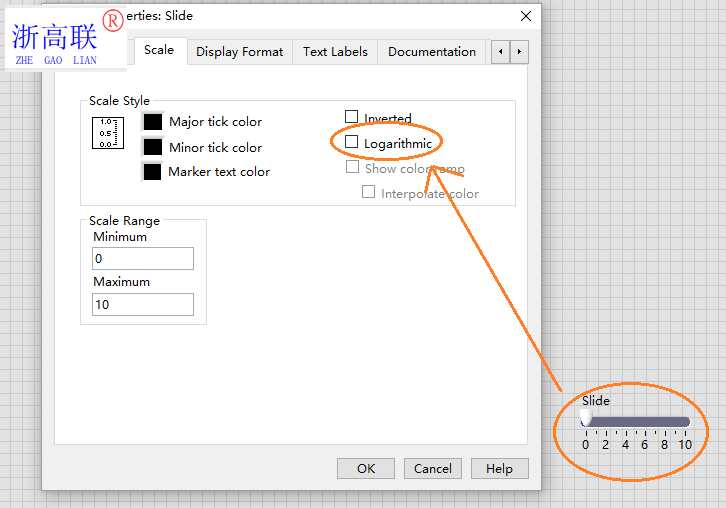The image size is (726, 508).
Task: Open the Minor tick color swatch
Action: (153, 147)
